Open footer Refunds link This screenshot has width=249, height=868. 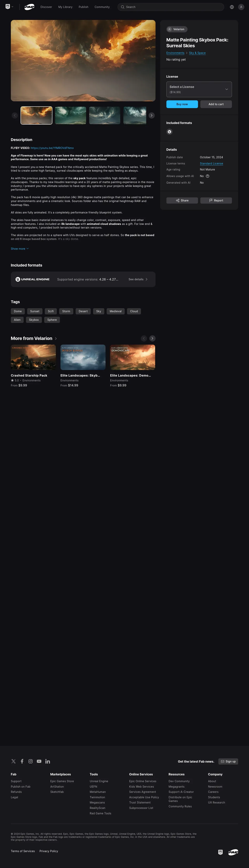(x=16, y=792)
